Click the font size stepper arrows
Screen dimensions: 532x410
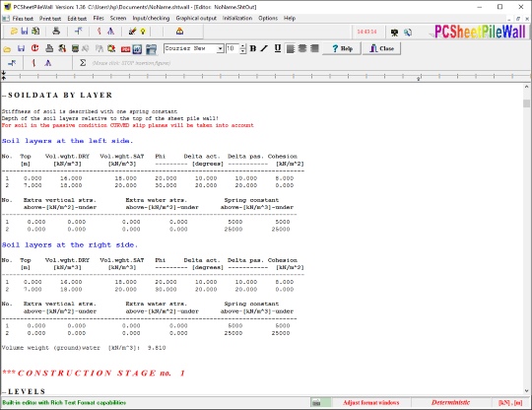coord(242,48)
